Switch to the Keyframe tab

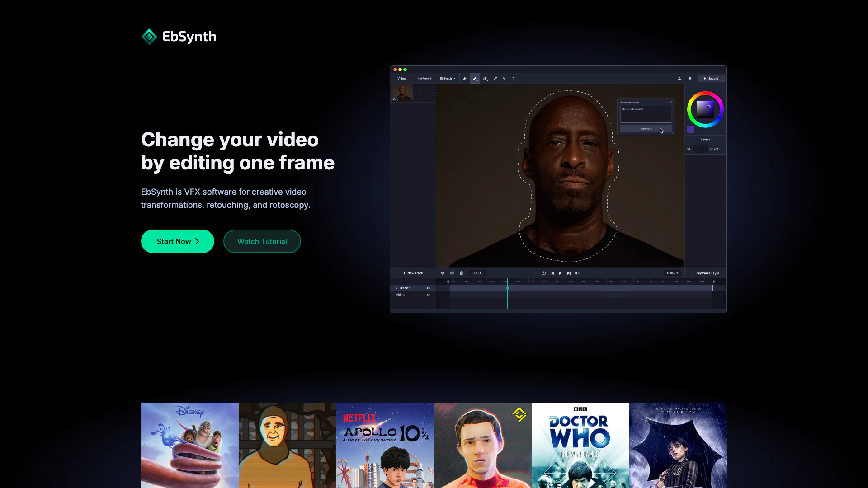pyautogui.click(x=424, y=79)
